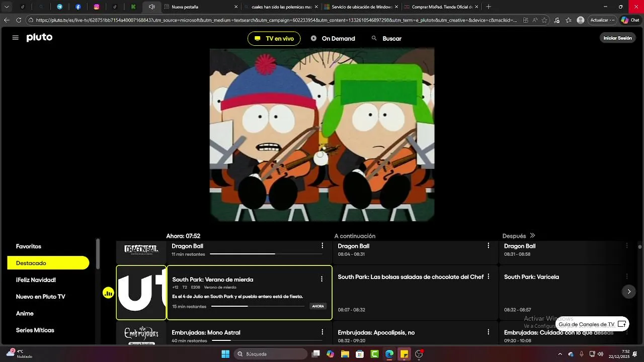Viewport: 644px width, 362px height.
Task: Open the Pluto hamburger menu
Action: (15, 38)
